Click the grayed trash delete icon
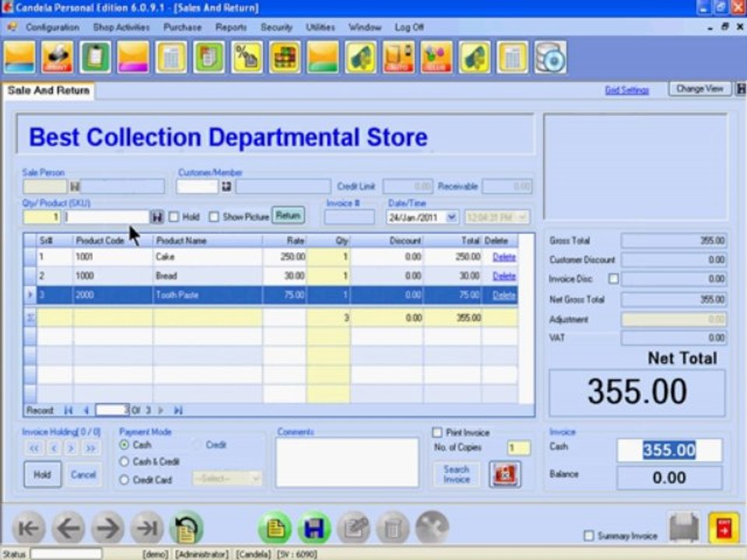Image resolution: width=747 pixels, height=560 pixels. [392, 527]
